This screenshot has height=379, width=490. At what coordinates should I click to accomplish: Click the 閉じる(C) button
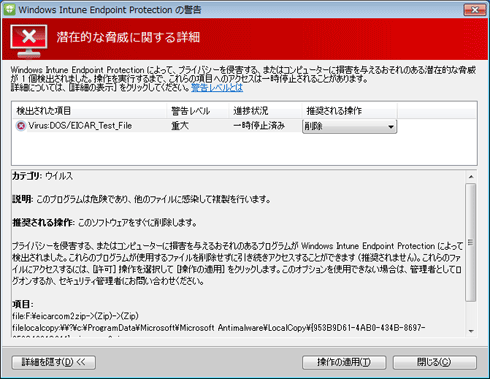coord(435,362)
